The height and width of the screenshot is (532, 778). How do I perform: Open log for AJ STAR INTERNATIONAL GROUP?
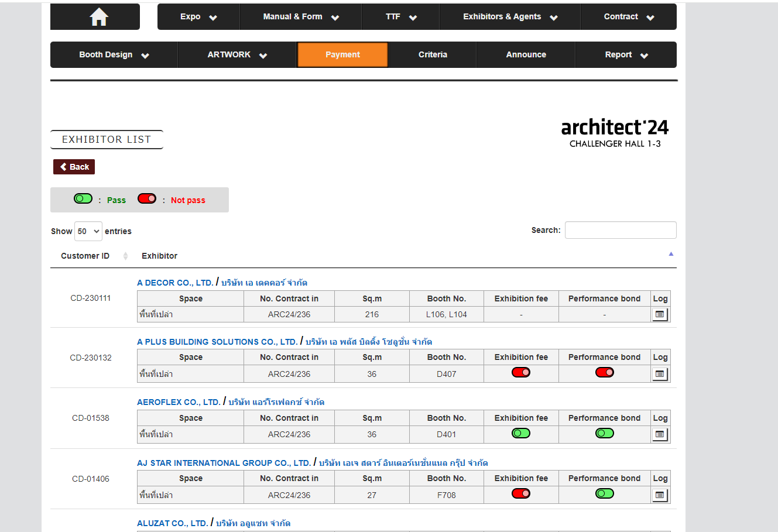pyautogui.click(x=660, y=495)
